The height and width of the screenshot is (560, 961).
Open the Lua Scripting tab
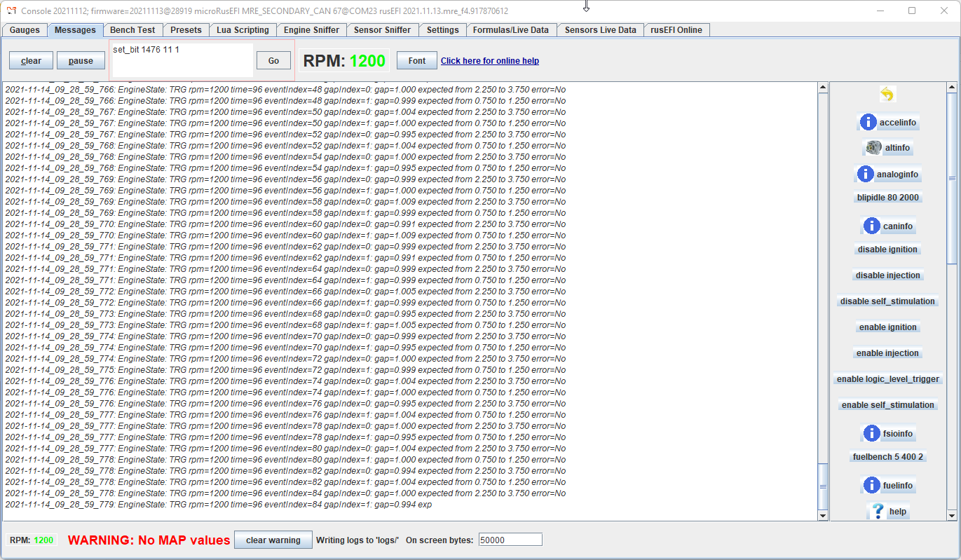click(x=243, y=30)
